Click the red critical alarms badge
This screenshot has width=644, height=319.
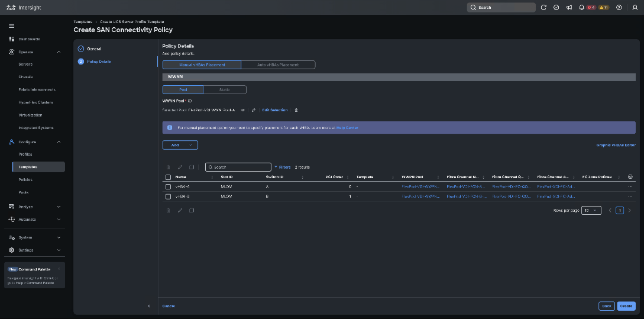click(x=591, y=8)
